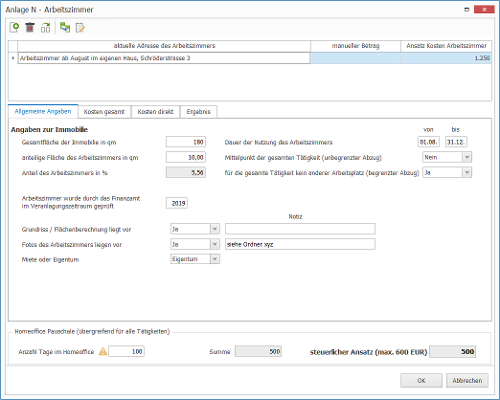Open the Grundriss / Flächenberechnung dropdown
The width and height of the screenshot is (500, 400).
click(215, 229)
